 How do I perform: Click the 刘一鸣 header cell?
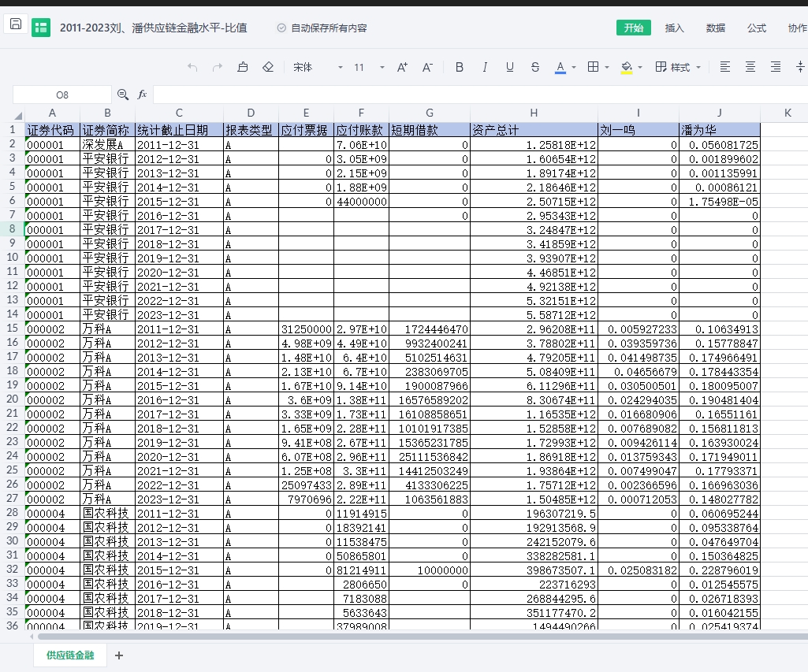tap(638, 130)
